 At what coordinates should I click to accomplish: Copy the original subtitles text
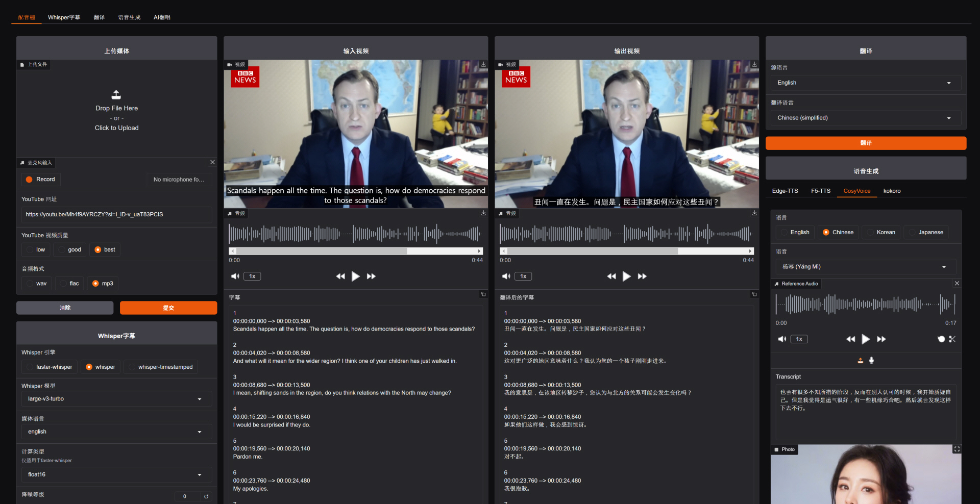tap(483, 294)
